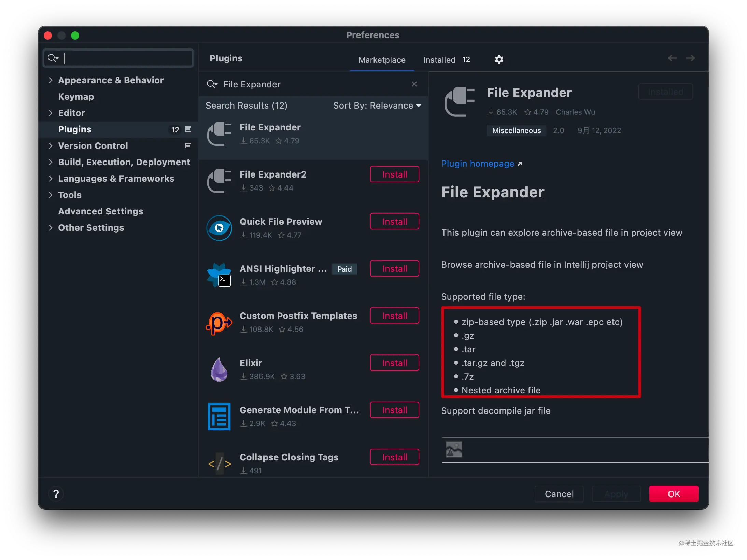The height and width of the screenshot is (560, 747).
Task: Click the large File Expander detail icon
Action: pos(460,102)
